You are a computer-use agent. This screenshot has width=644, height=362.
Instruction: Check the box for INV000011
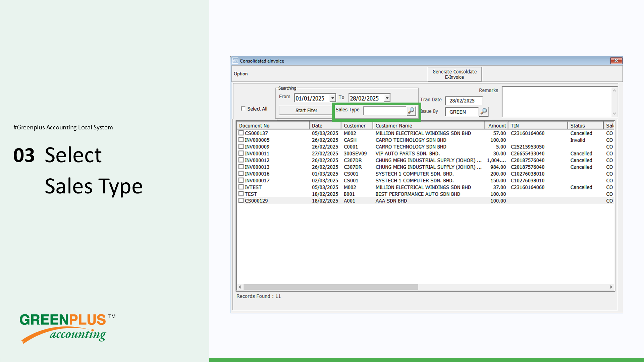click(241, 153)
